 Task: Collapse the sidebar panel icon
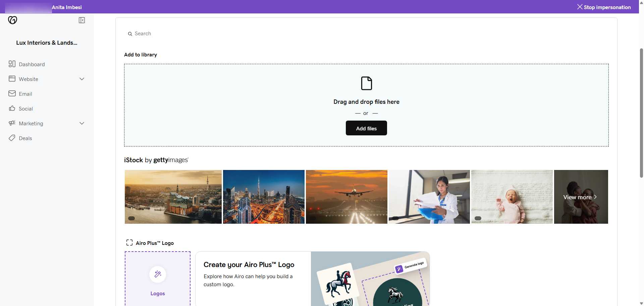click(82, 20)
